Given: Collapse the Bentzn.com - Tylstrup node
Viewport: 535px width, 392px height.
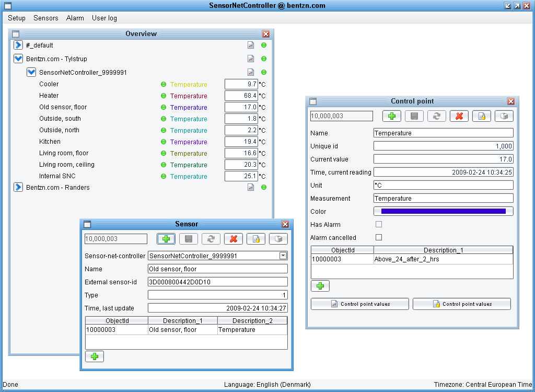Looking at the screenshot, I should (18, 59).
